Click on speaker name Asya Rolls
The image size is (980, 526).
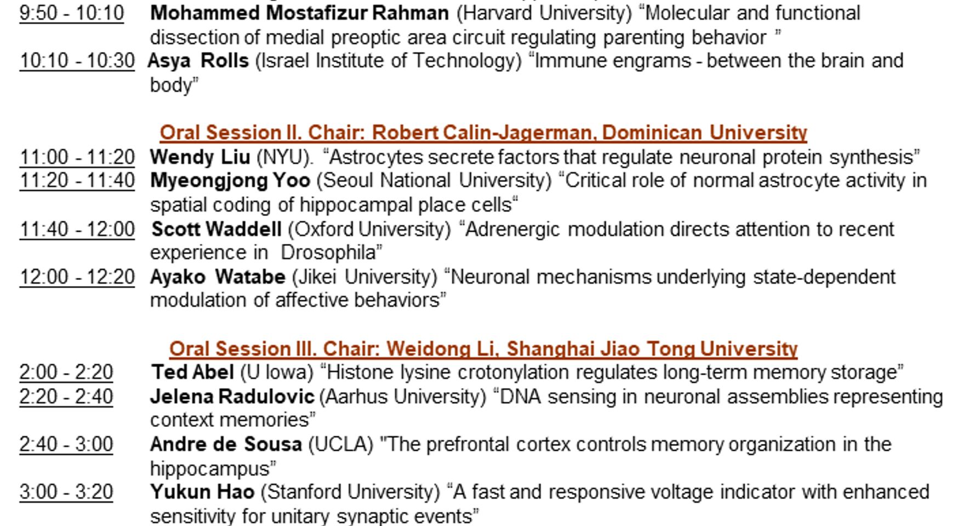click(x=198, y=61)
